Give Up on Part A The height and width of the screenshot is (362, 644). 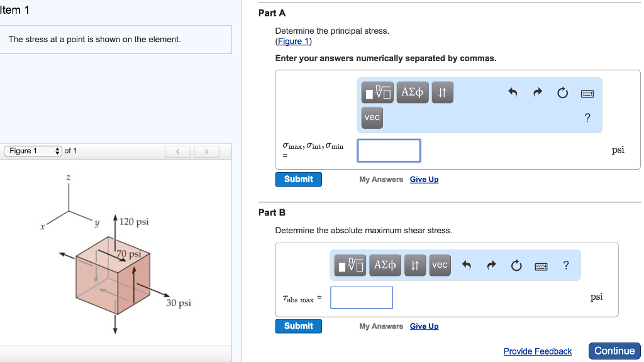(x=424, y=179)
